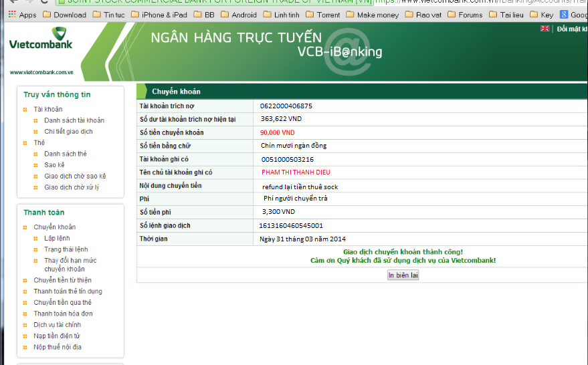This screenshot has width=588, height=365.
Task: Open Giao dịch chờ xử lý
Action: (x=72, y=187)
